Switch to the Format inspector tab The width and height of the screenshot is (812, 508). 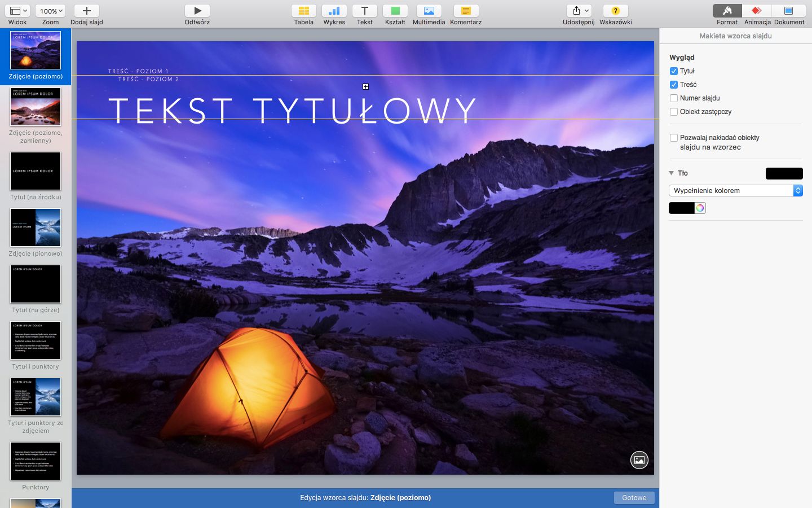(x=727, y=11)
